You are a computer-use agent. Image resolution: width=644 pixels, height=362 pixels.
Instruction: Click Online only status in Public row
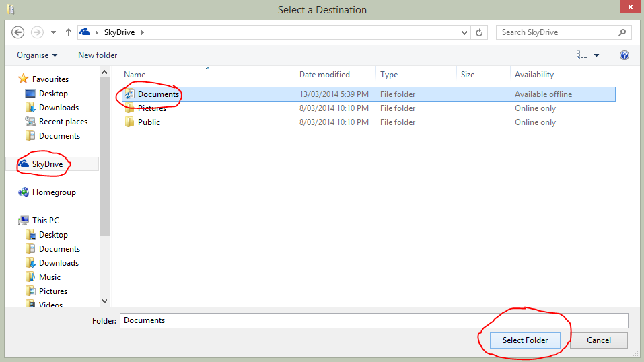535,122
